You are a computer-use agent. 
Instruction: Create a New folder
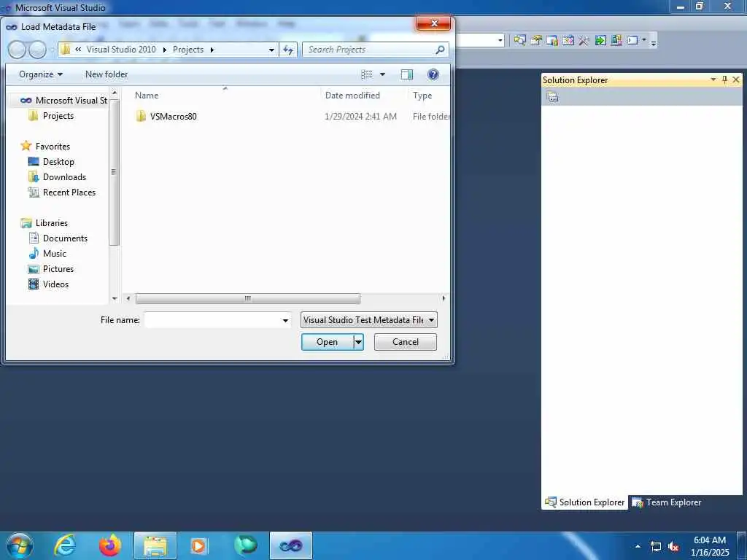(x=107, y=74)
